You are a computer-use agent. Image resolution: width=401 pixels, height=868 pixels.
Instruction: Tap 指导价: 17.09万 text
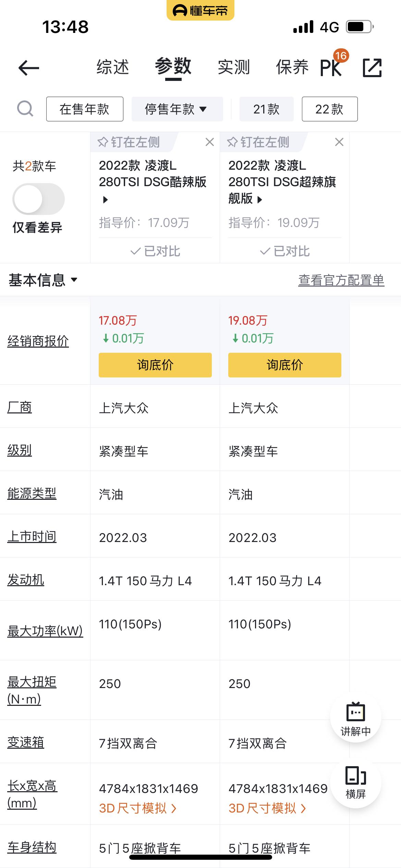pos(144,223)
